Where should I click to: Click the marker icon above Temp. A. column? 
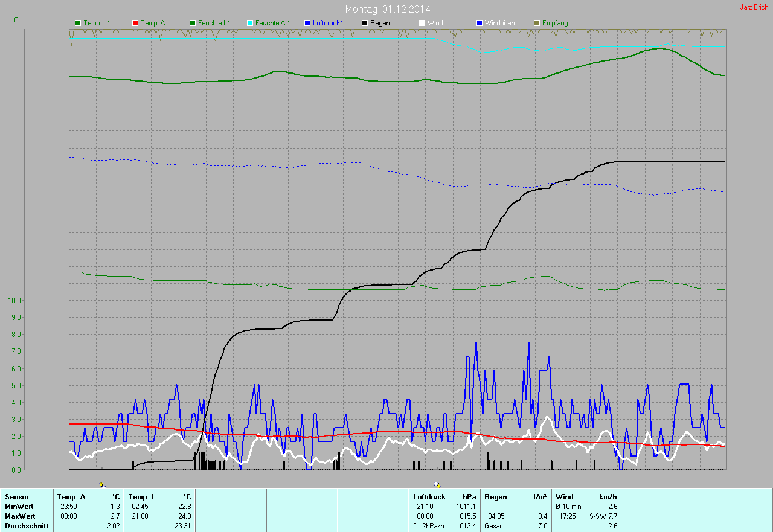[102, 485]
